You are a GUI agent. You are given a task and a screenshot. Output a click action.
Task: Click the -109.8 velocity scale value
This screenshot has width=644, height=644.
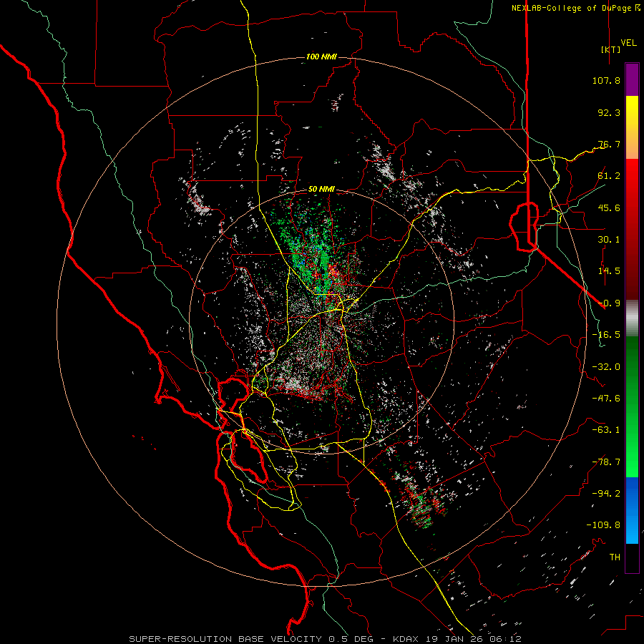click(603, 525)
